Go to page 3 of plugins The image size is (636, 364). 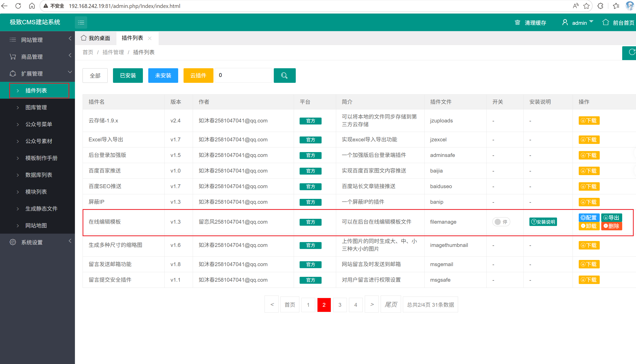point(340,305)
